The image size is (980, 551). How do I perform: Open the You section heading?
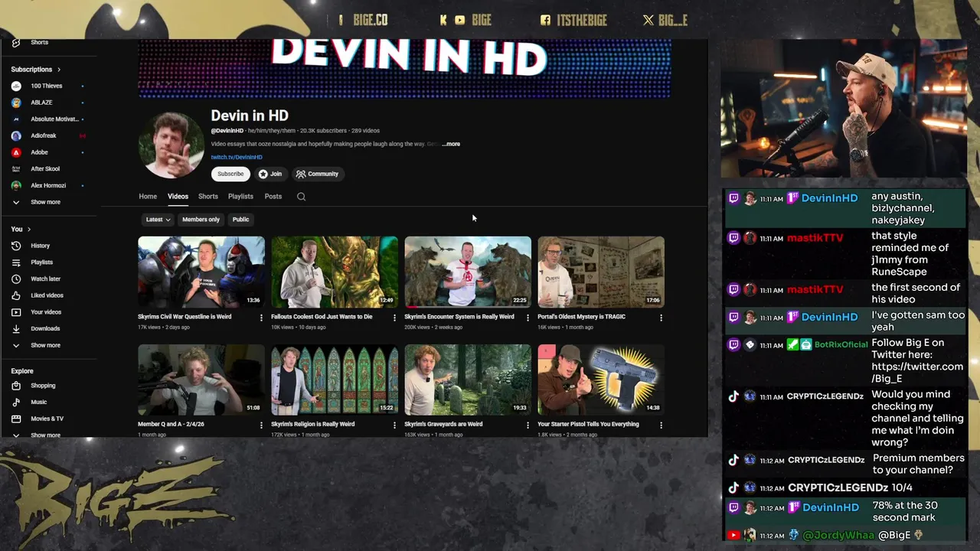21,229
